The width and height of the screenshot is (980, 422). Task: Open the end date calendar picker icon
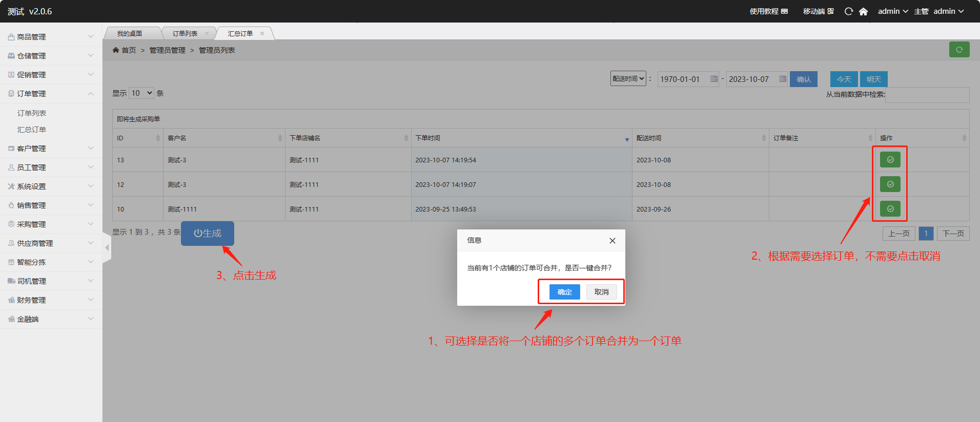coord(782,79)
